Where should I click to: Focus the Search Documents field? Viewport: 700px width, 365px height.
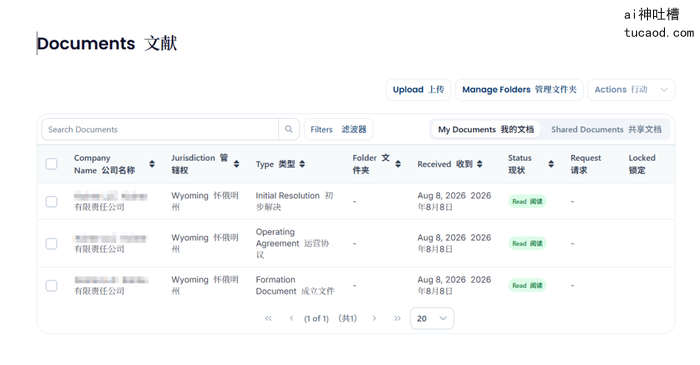[x=160, y=129]
